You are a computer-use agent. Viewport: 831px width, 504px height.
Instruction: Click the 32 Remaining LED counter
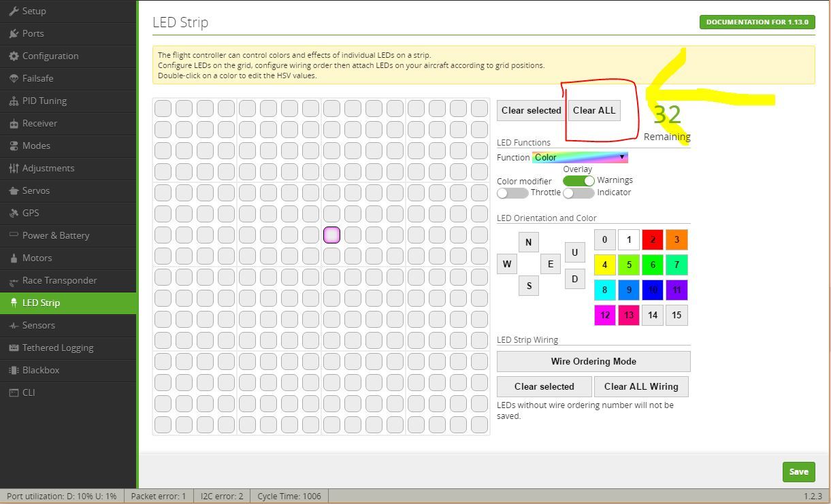point(667,122)
